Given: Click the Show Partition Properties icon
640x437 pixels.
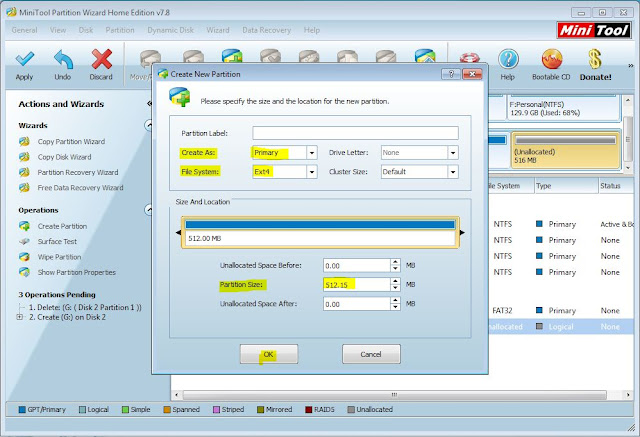Looking at the screenshot, I should (24, 272).
